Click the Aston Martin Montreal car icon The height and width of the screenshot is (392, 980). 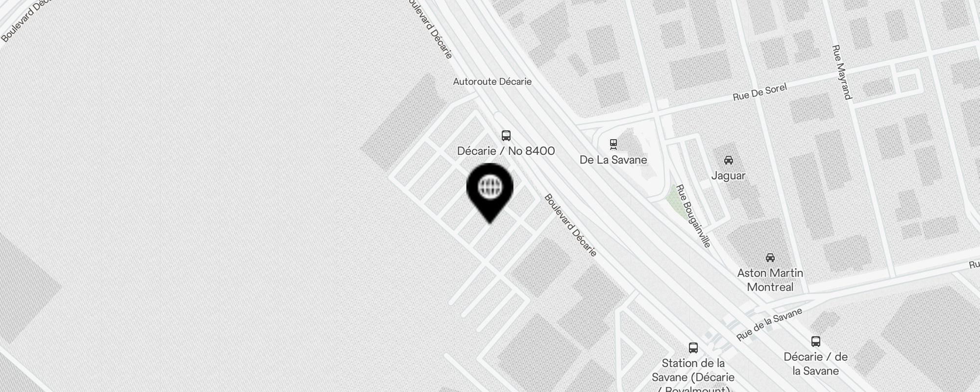[x=770, y=258]
